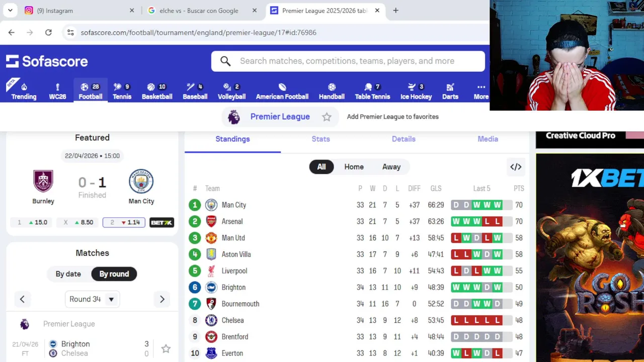Screen dimensions: 644x362
Task: Go to the previous round
Action: [x=22, y=299]
